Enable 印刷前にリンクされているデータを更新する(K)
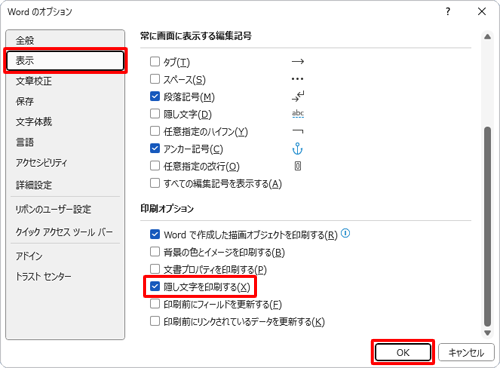Viewport: 500px width, 368px height. coord(155,321)
